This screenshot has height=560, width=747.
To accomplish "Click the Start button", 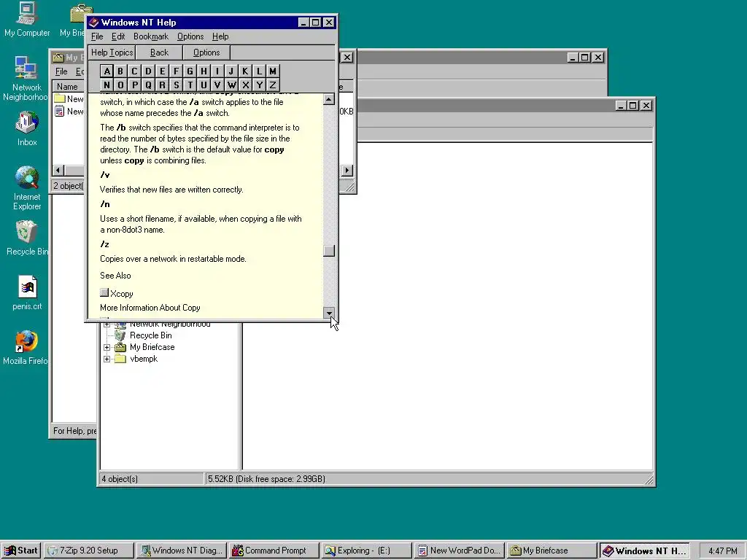I will pyautogui.click(x=21, y=551).
